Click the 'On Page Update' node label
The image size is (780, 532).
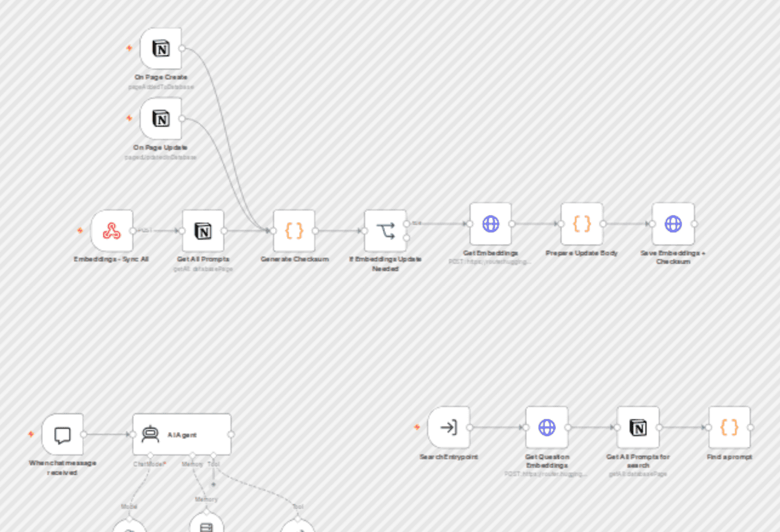(161, 147)
